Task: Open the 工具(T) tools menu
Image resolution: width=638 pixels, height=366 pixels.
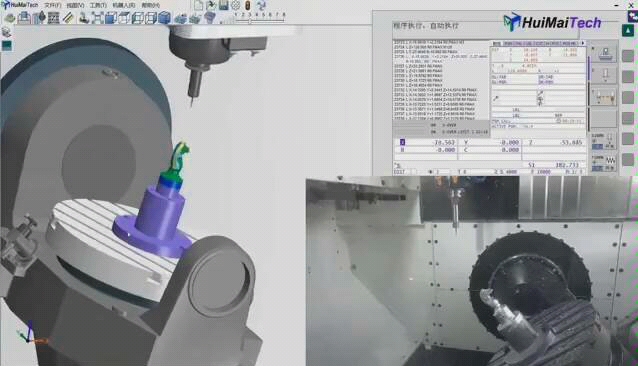Action: tap(98, 5)
